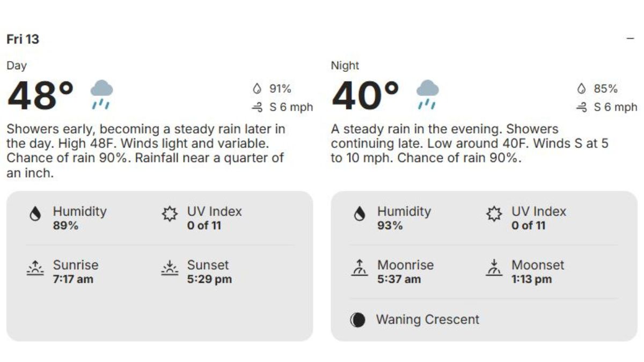
Task: Click the Day humidity droplet icon
Action: [x=35, y=215]
